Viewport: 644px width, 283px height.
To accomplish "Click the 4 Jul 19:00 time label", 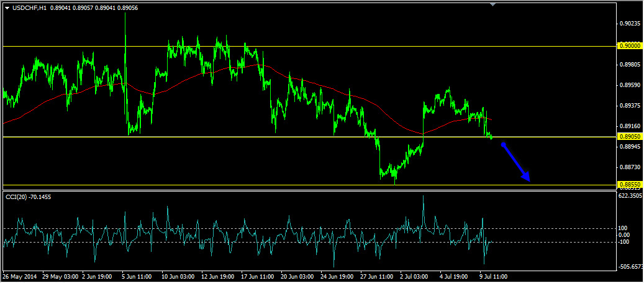I will pos(455,276).
